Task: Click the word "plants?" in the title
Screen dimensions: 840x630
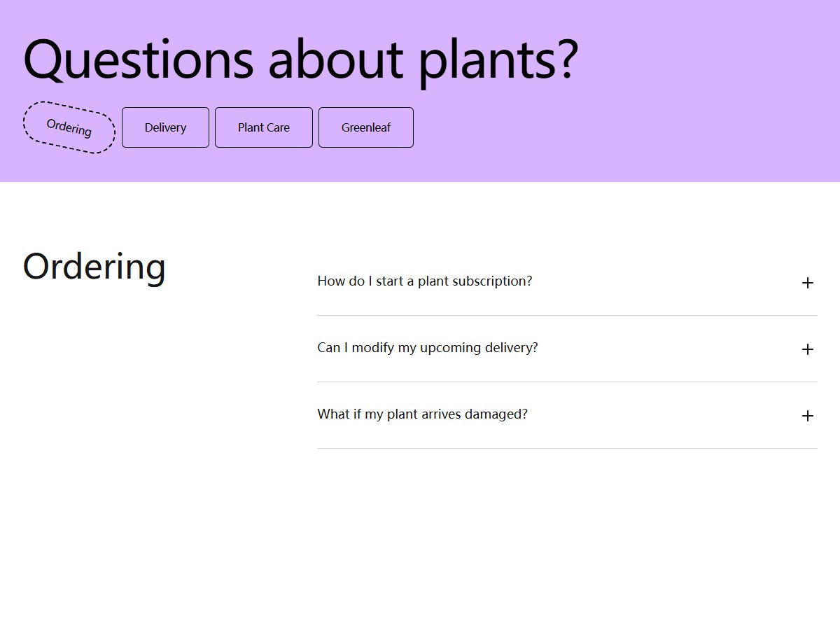Action: tap(498, 62)
